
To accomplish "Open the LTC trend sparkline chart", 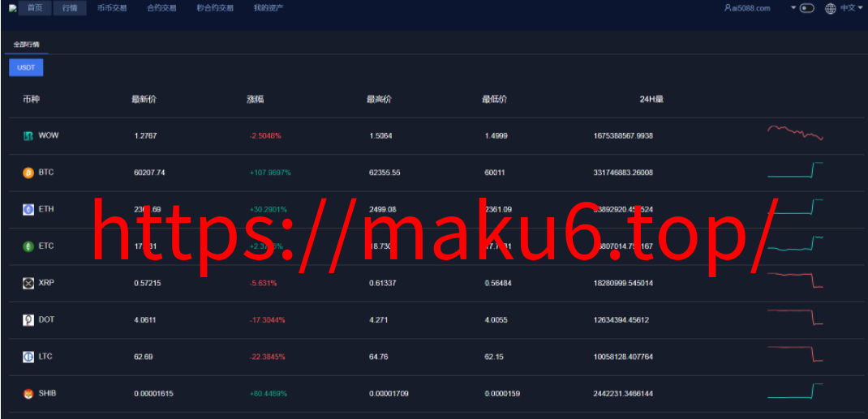I will 796,354.
